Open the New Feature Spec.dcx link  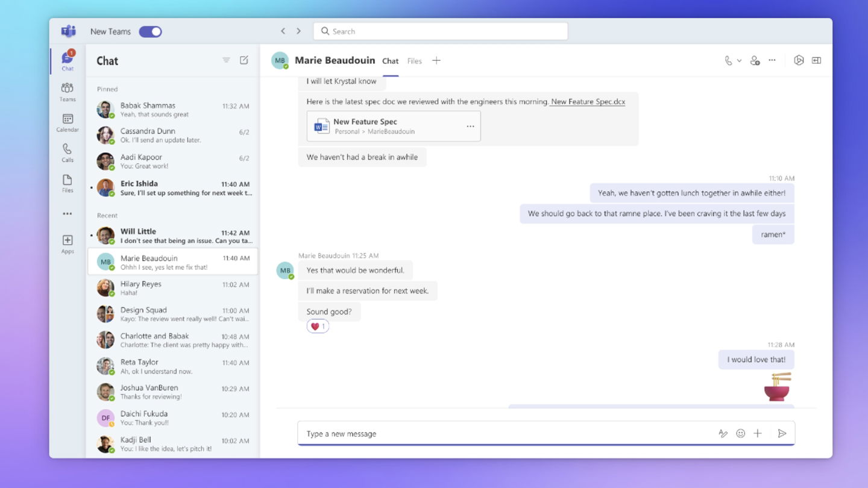point(588,102)
